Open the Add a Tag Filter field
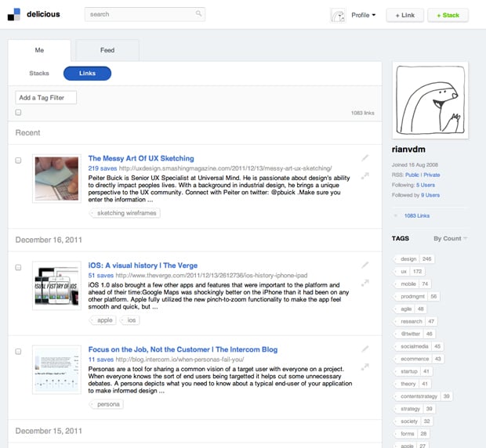486x448 pixels. pos(45,97)
